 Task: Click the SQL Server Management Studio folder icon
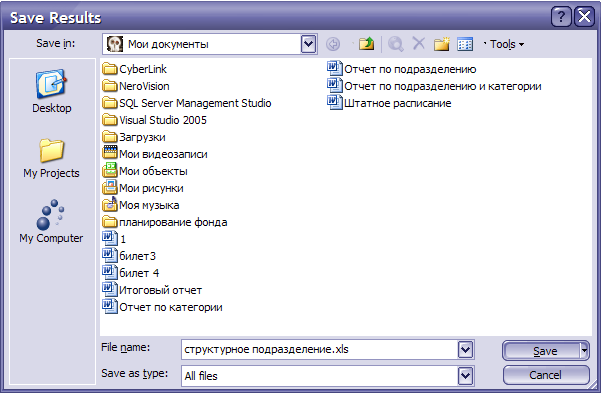[110, 103]
